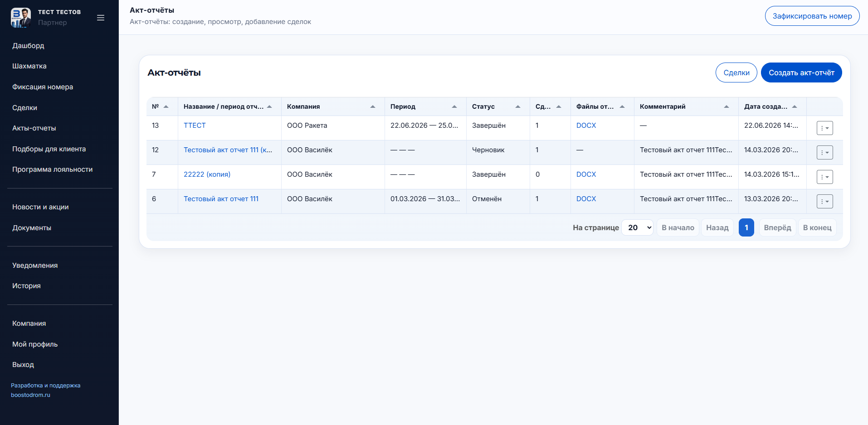Download DOCX file for row 6
This screenshot has height=425, width=868.
click(x=586, y=199)
